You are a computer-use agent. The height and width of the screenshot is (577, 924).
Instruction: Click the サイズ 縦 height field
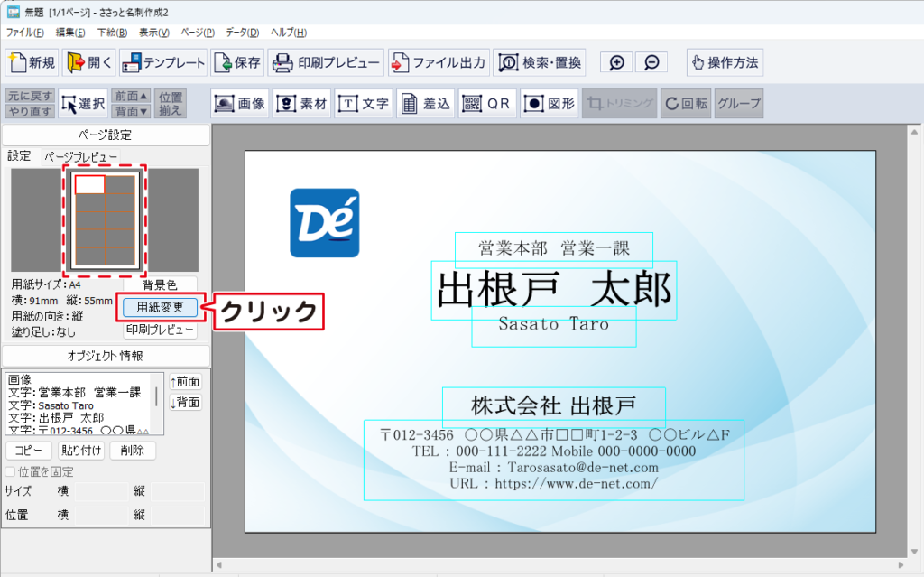click(178, 491)
